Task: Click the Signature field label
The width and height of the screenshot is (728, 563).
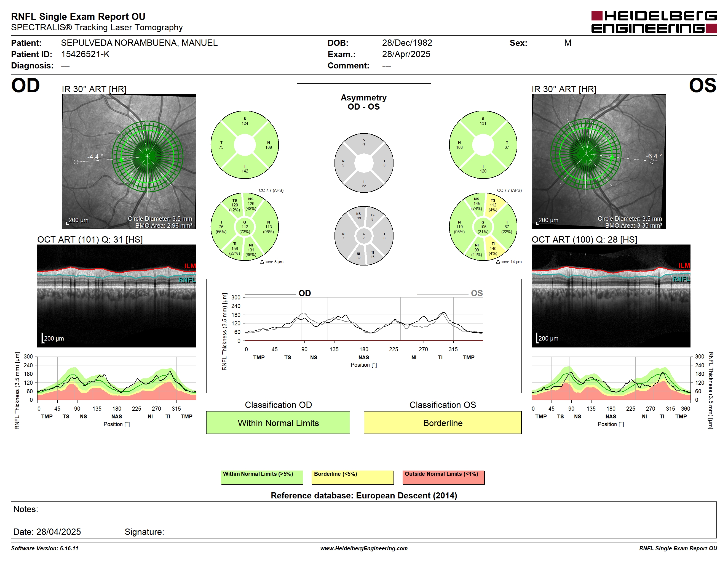Action: 144,532
